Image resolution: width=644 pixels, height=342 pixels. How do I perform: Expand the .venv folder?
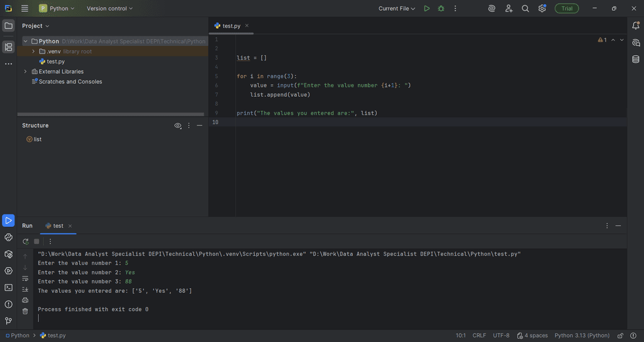[33, 52]
